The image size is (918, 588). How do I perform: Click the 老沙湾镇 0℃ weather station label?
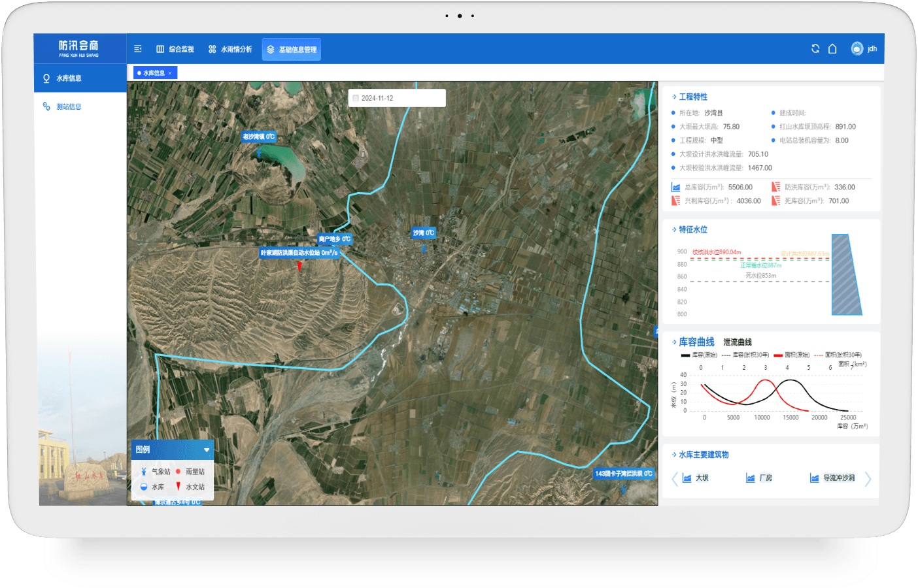pos(259,137)
